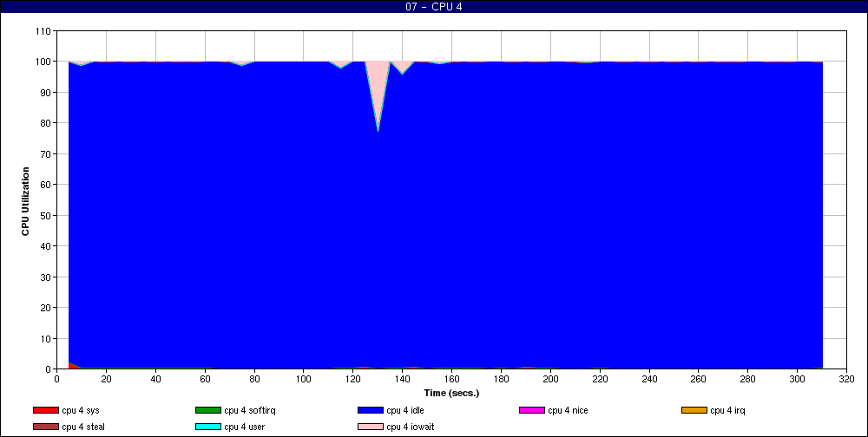Click the 260 tick label on time axis

click(699, 380)
